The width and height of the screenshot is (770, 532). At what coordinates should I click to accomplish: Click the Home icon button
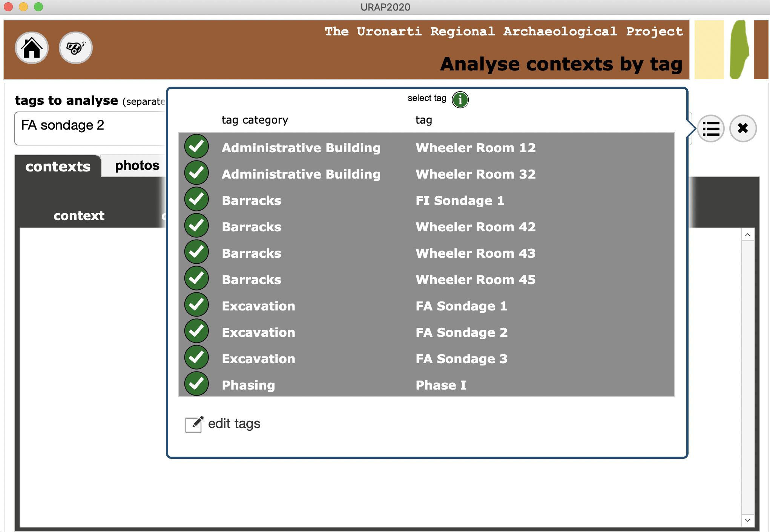coord(32,48)
